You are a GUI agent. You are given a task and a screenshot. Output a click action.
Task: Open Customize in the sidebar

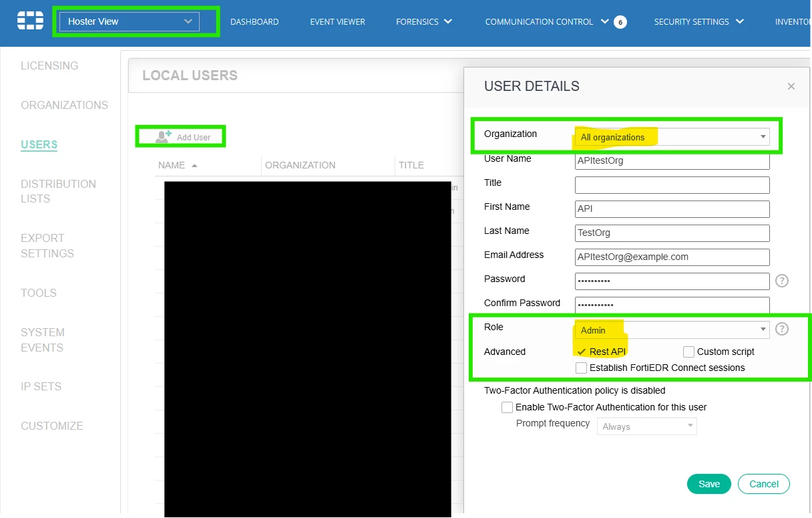pyautogui.click(x=52, y=426)
